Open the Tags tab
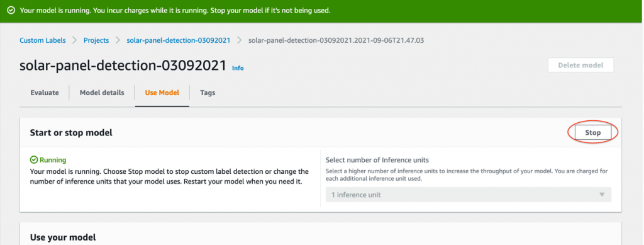 click(208, 93)
